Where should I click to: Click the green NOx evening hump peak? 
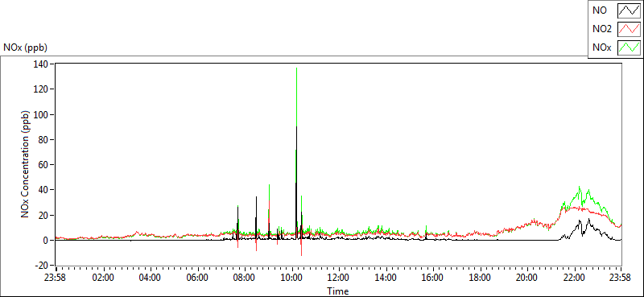point(579,188)
